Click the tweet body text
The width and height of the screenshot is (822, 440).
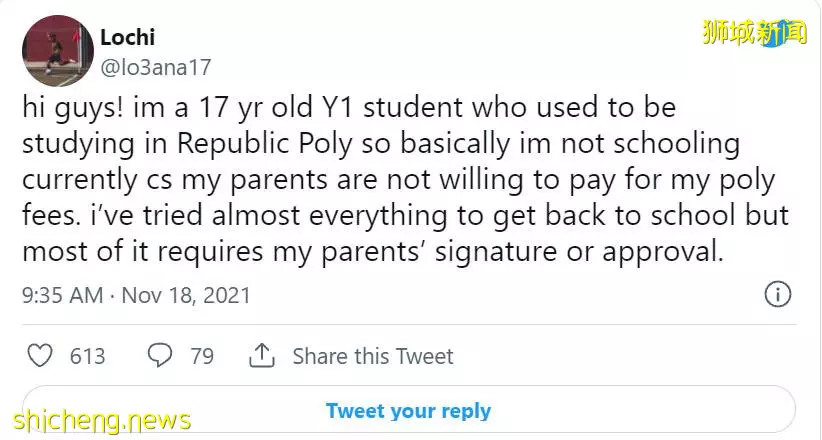[405, 179]
